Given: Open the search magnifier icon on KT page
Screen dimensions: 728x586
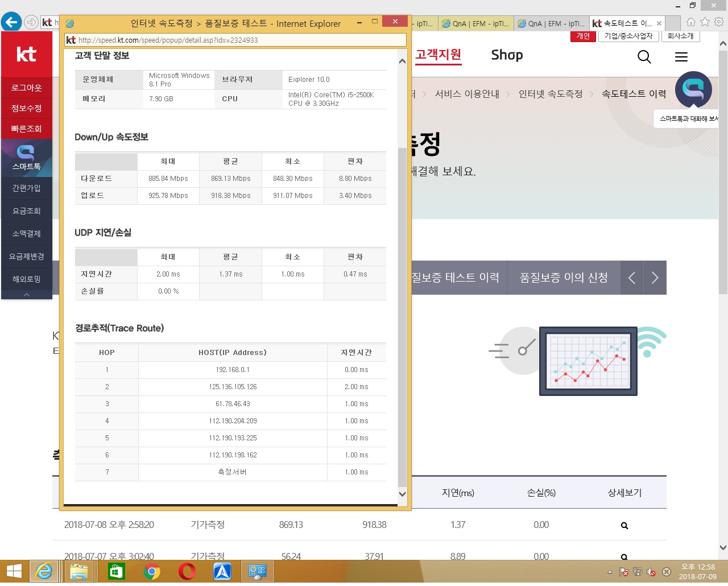Looking at the screenshot, I should [644, 56].
